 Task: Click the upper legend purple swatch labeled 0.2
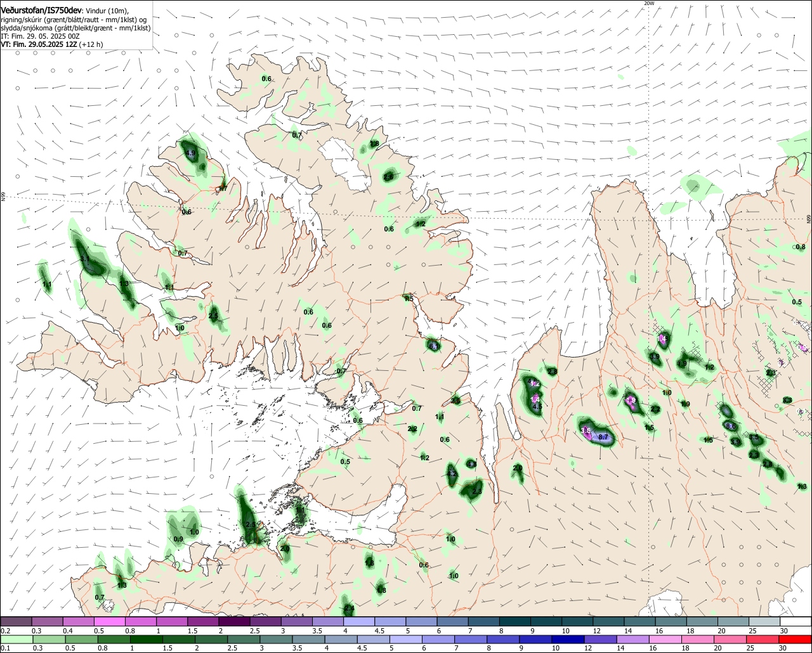coord(16,622)
